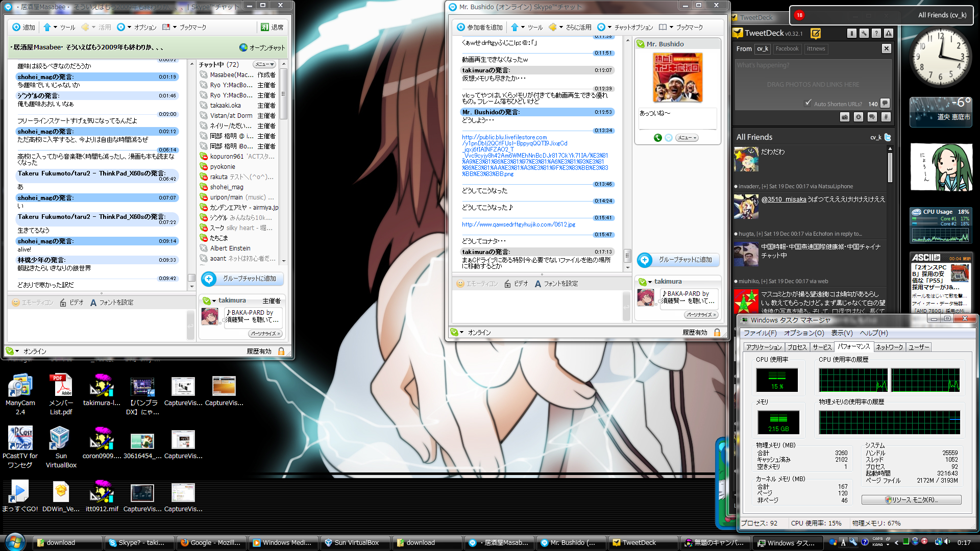Screen dimensions: 980x551
Task: Toggle cv_k account in From row
Action: coord(762,48)
